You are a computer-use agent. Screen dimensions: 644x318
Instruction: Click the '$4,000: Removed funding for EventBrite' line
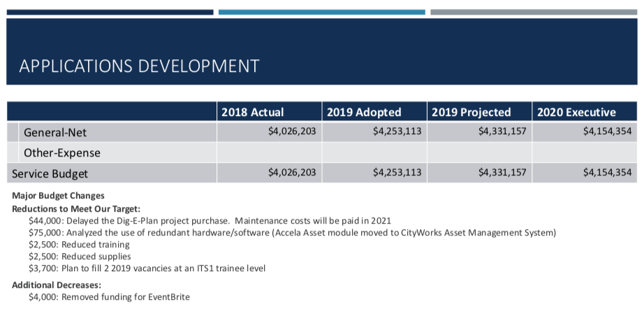point(109,296)
